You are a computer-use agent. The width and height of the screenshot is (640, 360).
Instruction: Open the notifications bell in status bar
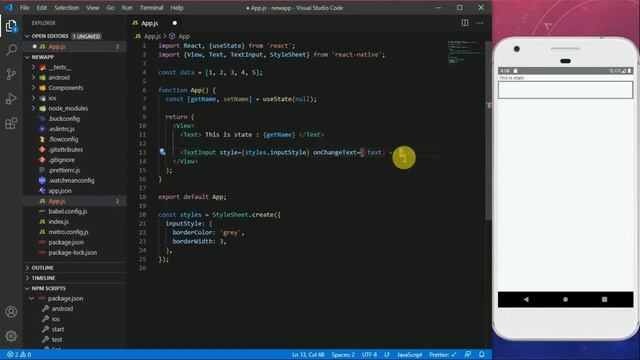(482, 355)
